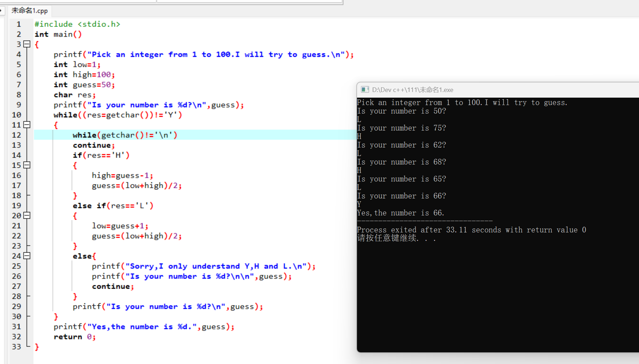Click the printf "Pick an integer" statement
This screenshot has width=639, height=364.
tap(203, 54)
